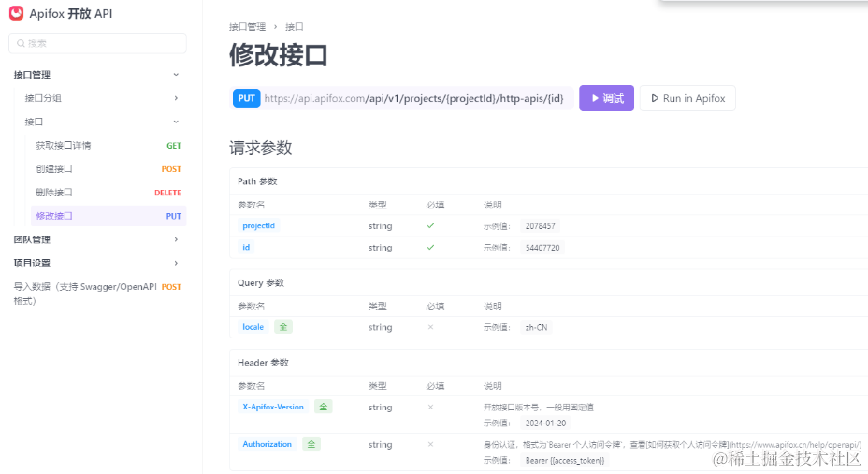Click the Run in Apifox button
This screenshot has height=474, width=868.
(x=688, y=98)
